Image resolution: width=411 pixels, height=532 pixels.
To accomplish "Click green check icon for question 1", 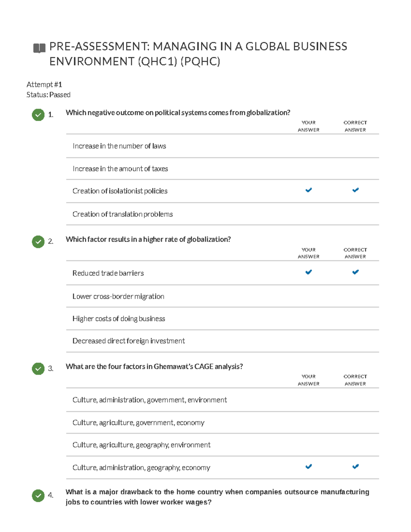I will (x=38, y=115).
